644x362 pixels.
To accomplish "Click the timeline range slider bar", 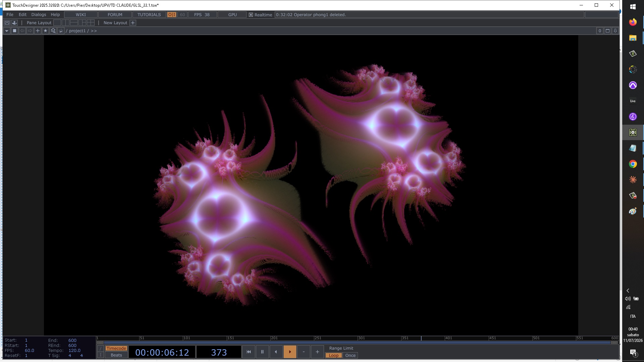I will (357, 343).
